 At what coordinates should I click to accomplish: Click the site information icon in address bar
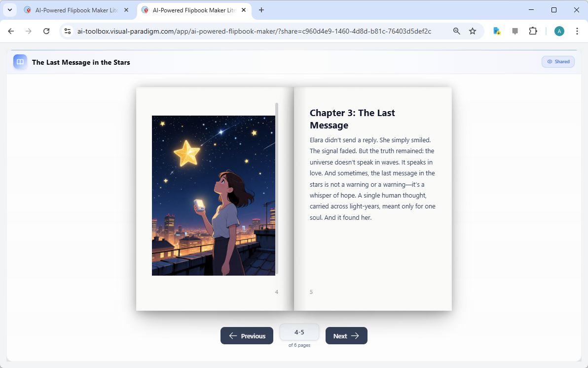67,31
